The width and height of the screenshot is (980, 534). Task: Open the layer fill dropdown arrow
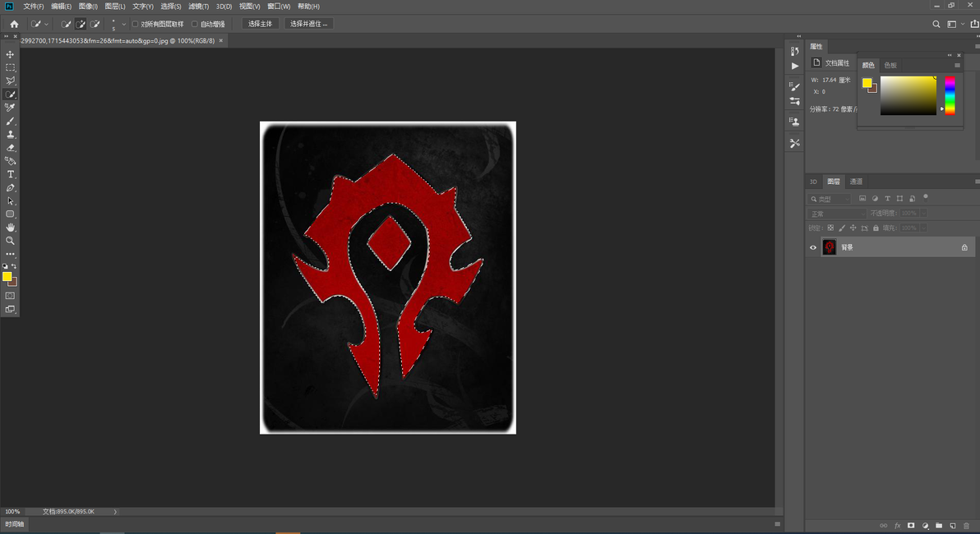click(924, 228)
